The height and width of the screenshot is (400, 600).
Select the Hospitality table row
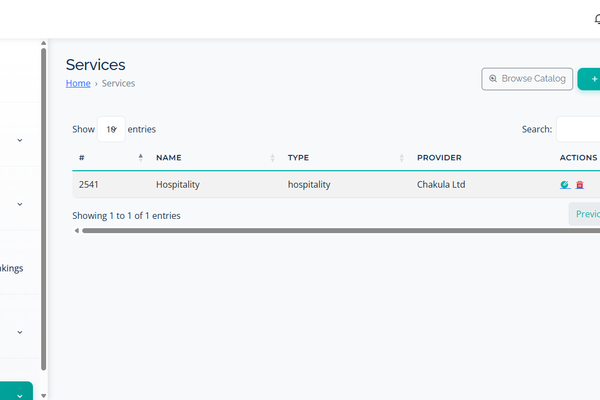[x=300, y=185]
